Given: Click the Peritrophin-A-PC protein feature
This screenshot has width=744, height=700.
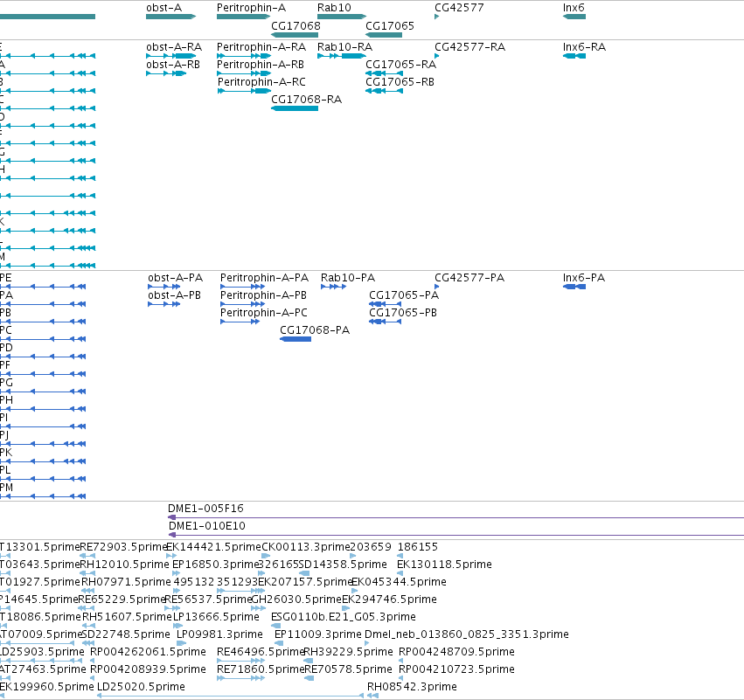Looking at the screenshot, I should coord(240,322).
